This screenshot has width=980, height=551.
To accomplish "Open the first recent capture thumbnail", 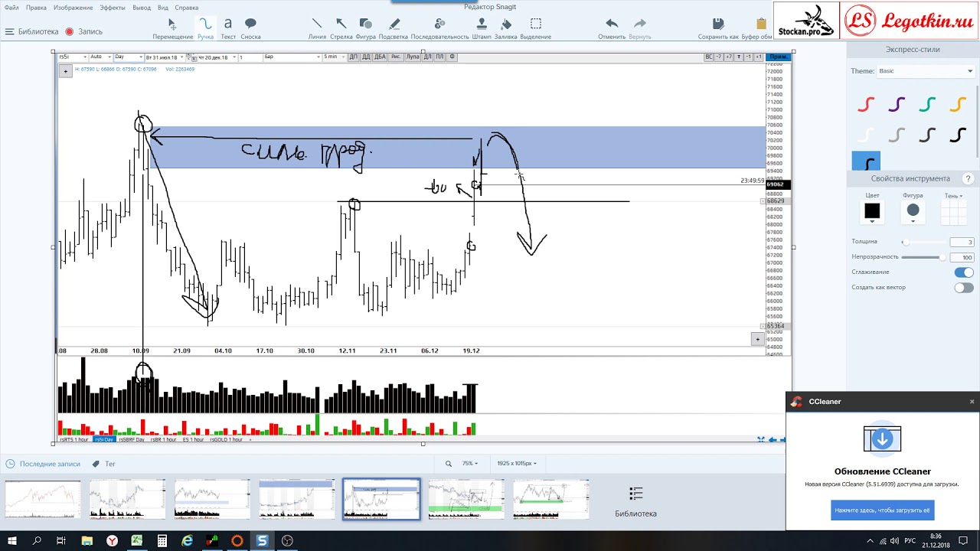I will (43, 499).
